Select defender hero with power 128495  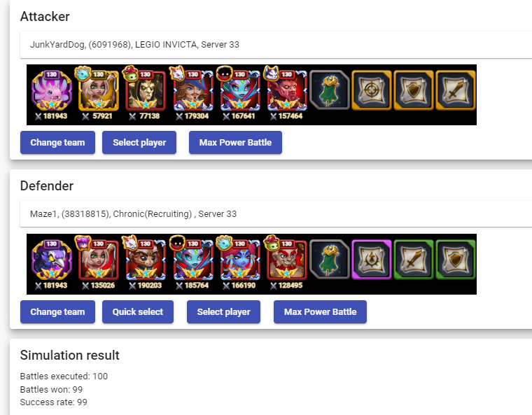point(287,260)
